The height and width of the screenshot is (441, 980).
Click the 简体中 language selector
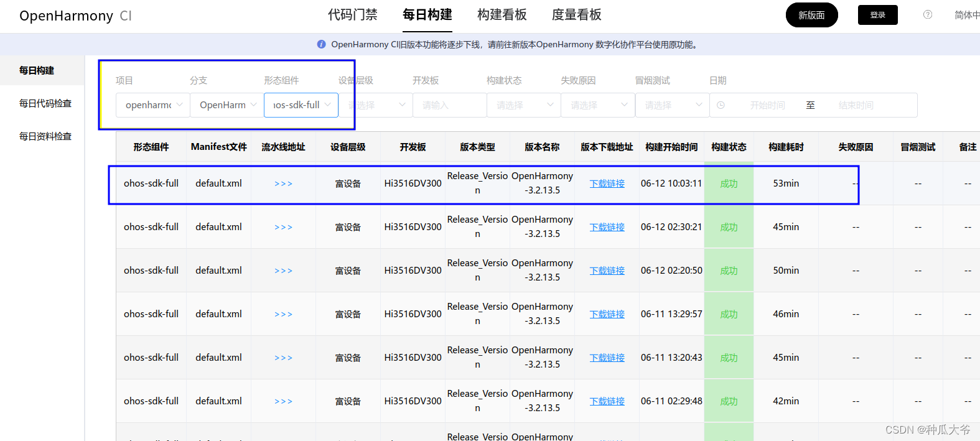coord(967,15)
